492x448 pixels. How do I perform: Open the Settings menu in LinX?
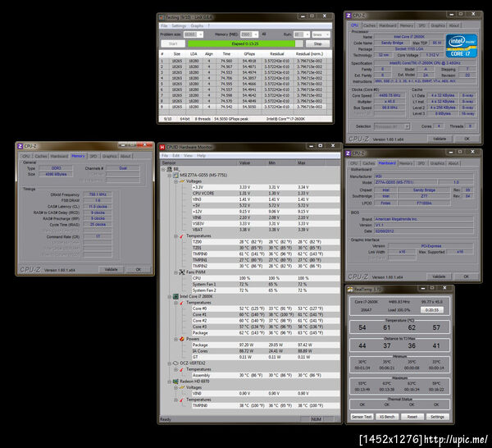coord(179,25)
